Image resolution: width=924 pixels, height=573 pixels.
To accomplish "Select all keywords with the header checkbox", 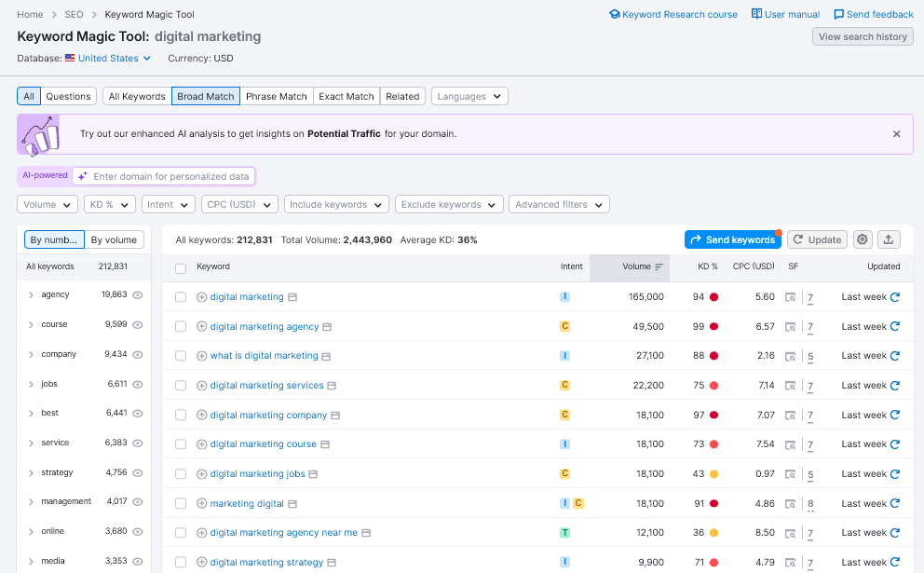I will coord(180,266).
